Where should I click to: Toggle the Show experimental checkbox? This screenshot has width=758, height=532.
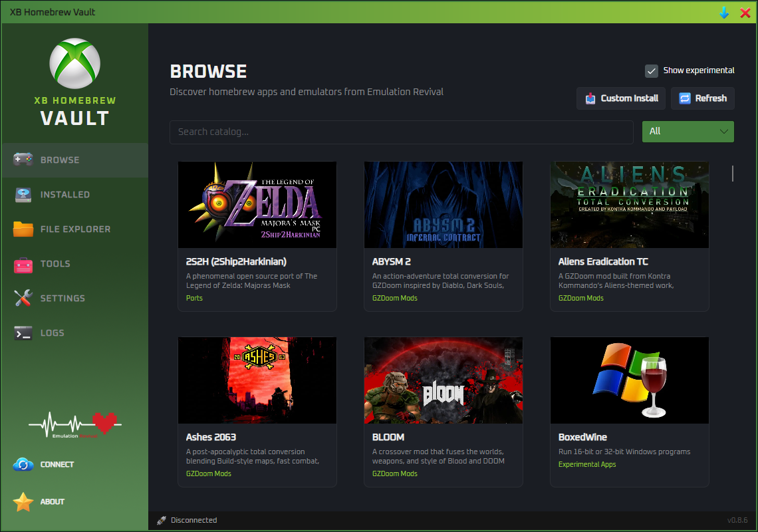pos(652,71)
